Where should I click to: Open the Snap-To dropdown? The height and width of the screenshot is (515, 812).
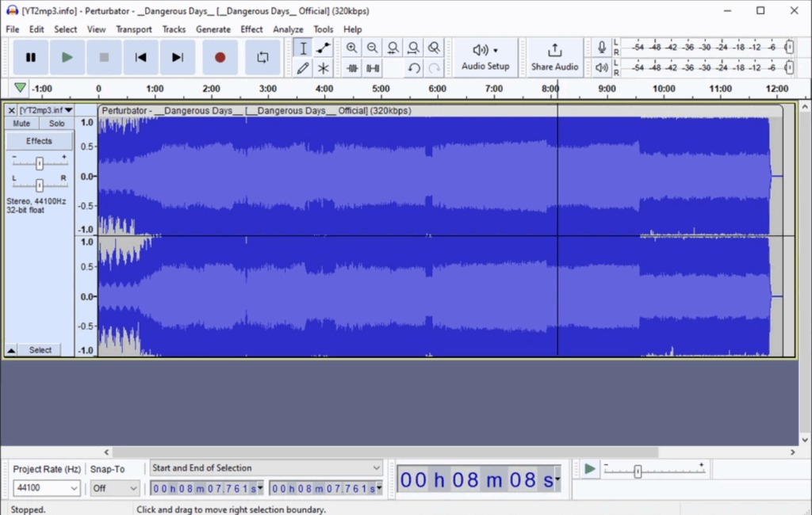(x=114, y=488)
